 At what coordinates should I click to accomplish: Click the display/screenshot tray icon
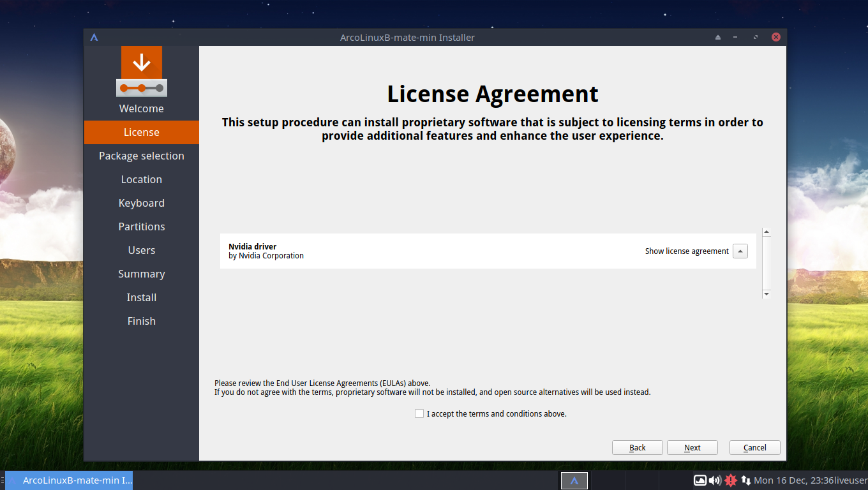700,480
